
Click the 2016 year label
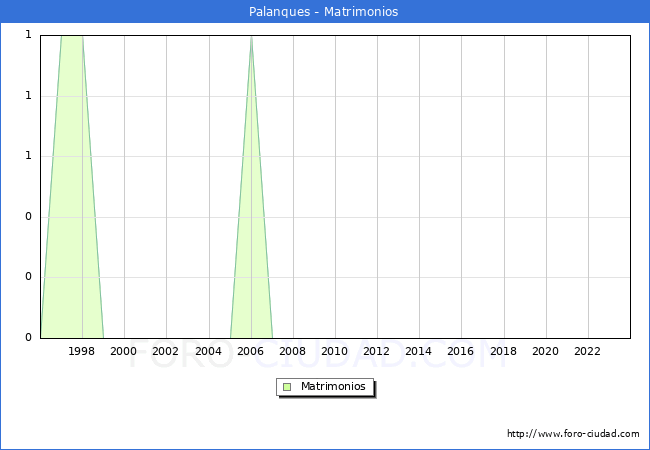pyautogui.click(x=460, y=351)
